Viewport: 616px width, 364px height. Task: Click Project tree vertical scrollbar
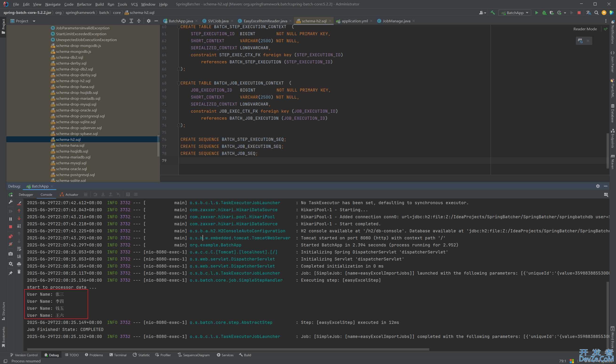pyautogui.click(x=158, y=146)
